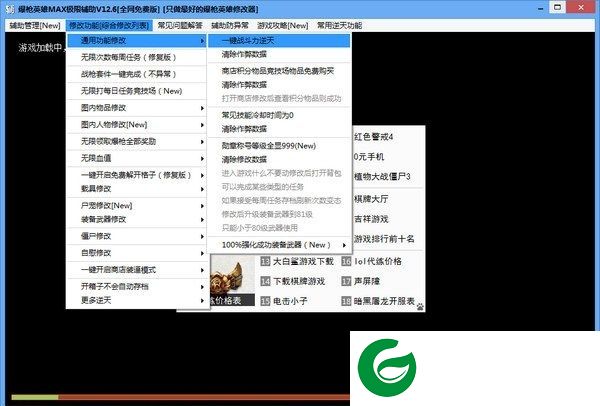Close the open 修改功能[综合修改列表] menu
This screenshot has height=406, width=600.
(109, 26)
